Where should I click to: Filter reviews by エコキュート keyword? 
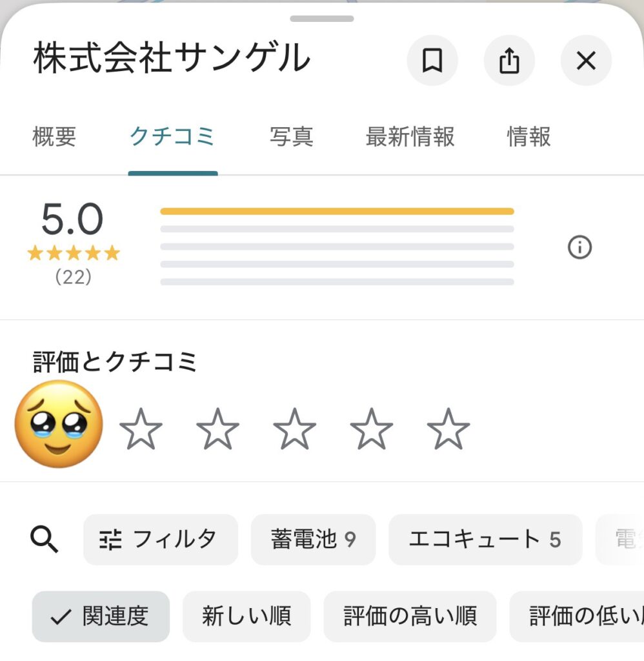[485, 539]
